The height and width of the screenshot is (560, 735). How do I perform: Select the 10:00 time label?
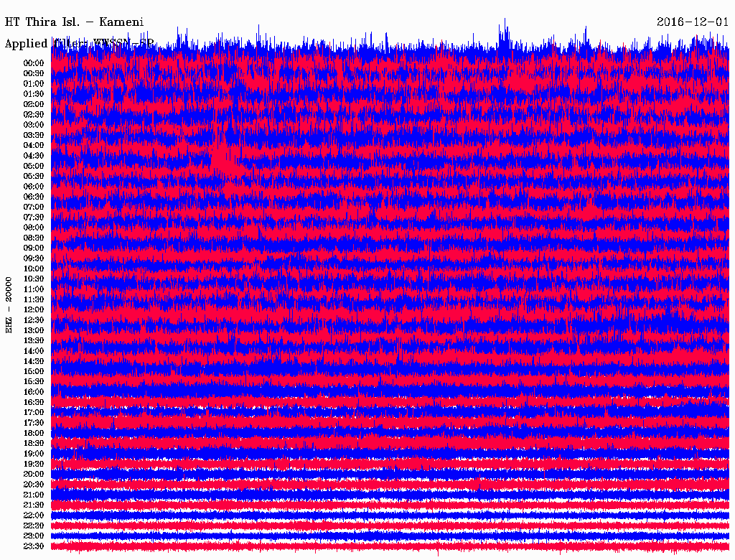(x=34, y=269)
